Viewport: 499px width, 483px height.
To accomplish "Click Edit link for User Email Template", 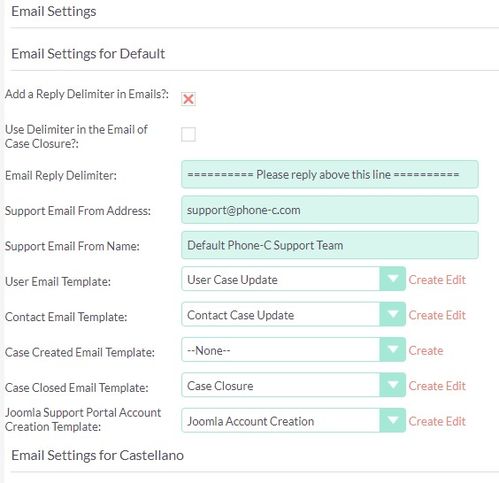I will pyautogui.click(x=456, y=280).
